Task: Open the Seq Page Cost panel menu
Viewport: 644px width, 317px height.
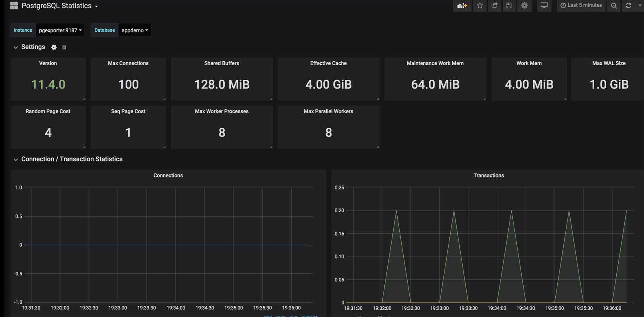Action: [x=128, y=111]
